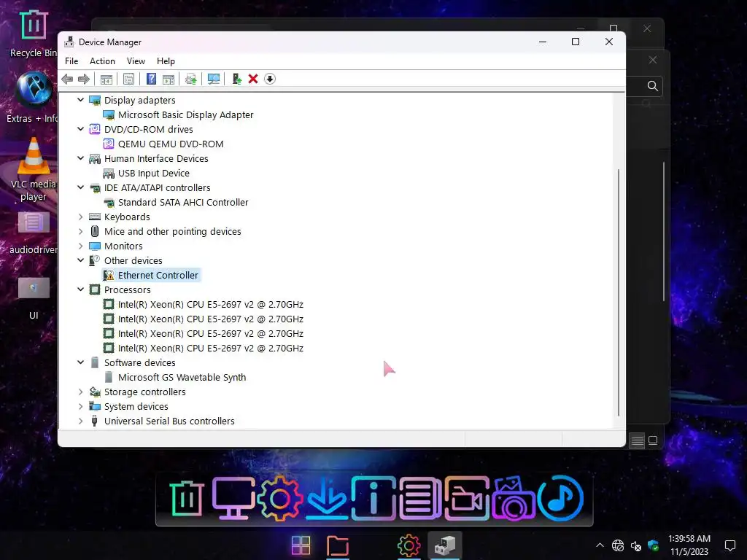The width and height of the screenshot is (747, 560).
Task: Click the USB Input Device icon
Action: click(109, 174)
